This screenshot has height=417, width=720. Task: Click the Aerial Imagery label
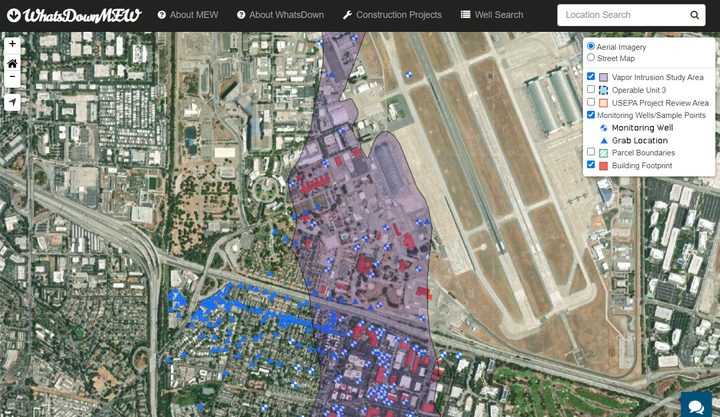coord(621,47)
